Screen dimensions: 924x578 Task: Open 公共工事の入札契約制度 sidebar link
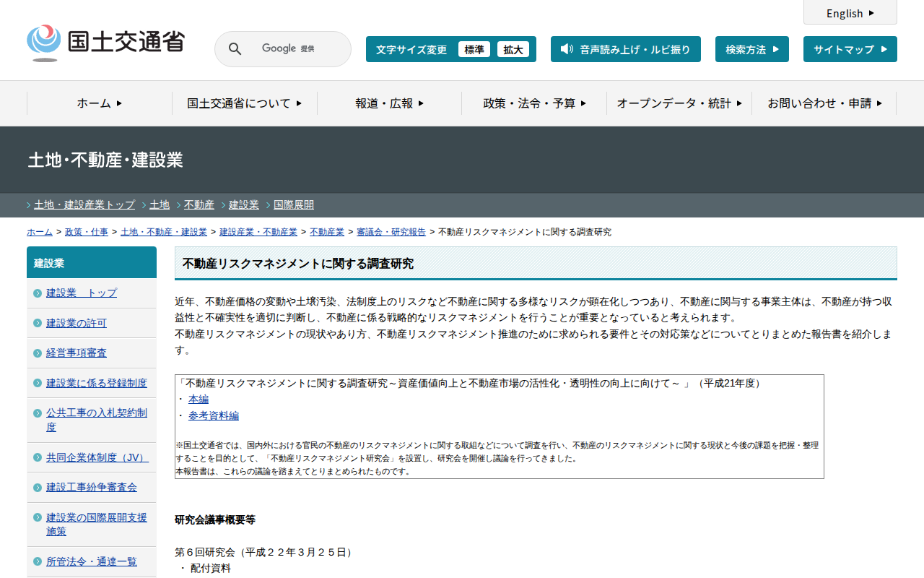[x=97, y=420]
